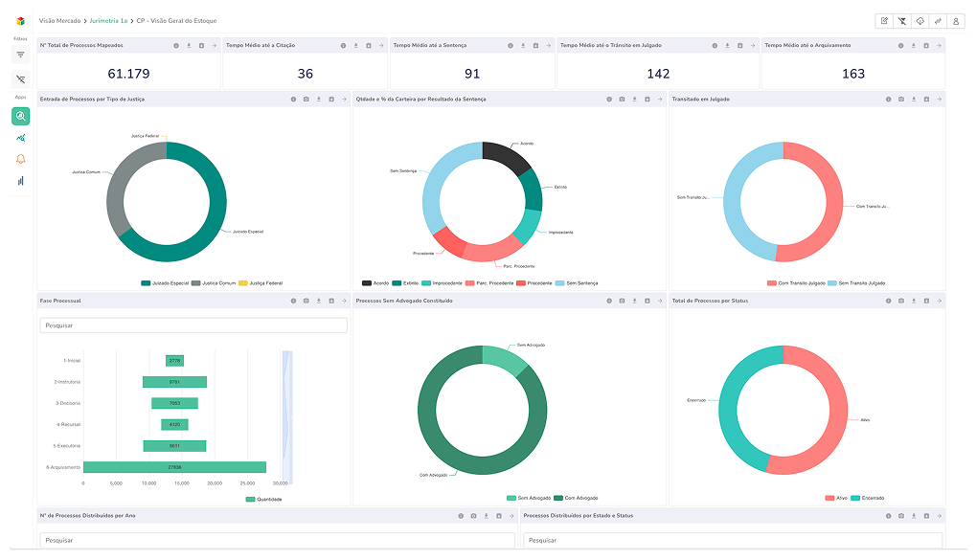Viewport: 977px width, 560px height.
Task: Toggle Improcedente legend item
Action: point(443,283)
